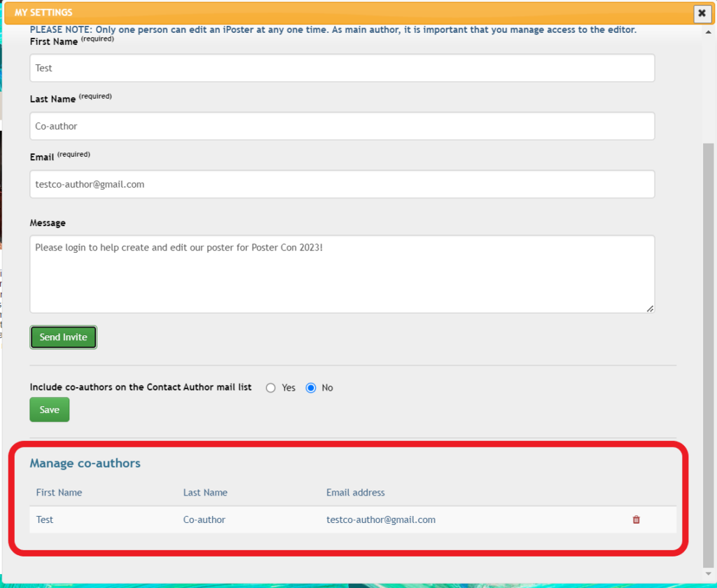Click the Co-author entry in the Last Name column

click(x=204, y=519)
